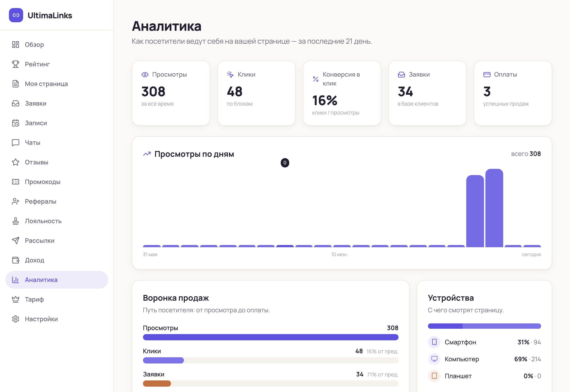Click the Компьютер monitor icon
Viewport: 570px width, 392px height.
point(434,359)
